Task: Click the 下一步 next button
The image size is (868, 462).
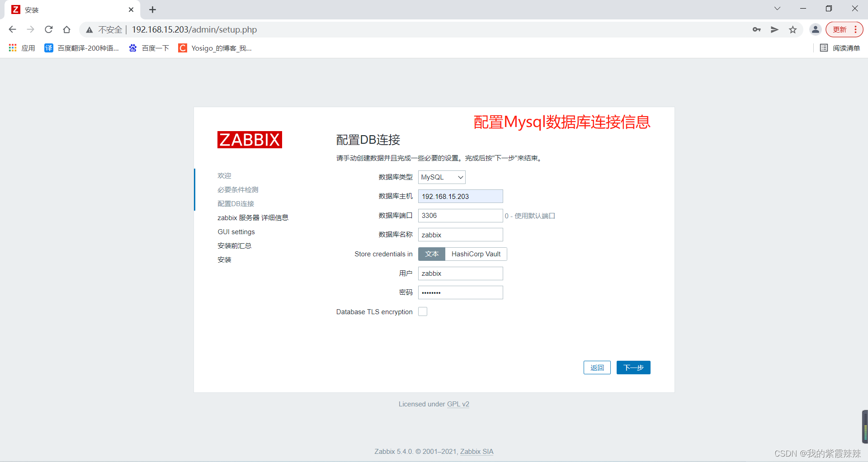Action: coord(633,368)
